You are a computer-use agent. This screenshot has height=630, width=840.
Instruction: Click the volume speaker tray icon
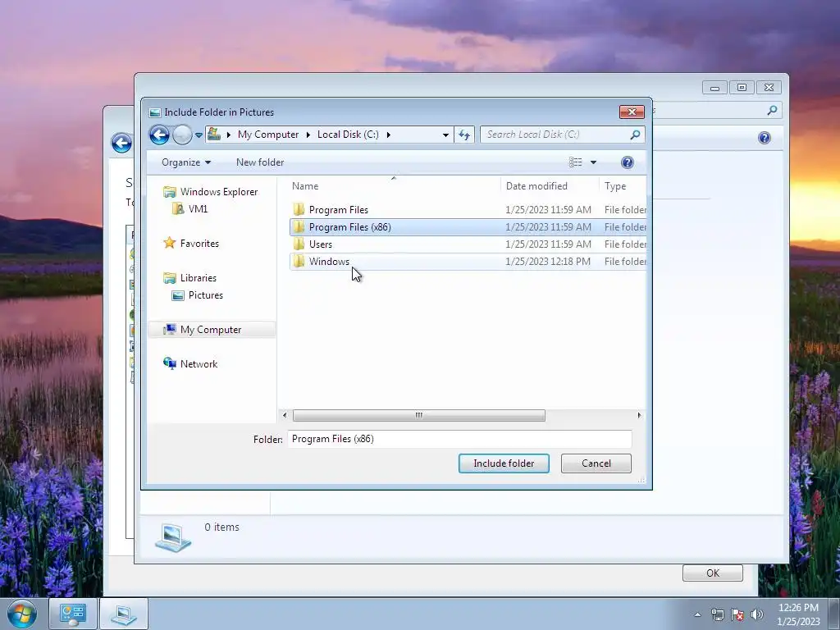click(757, 614)
